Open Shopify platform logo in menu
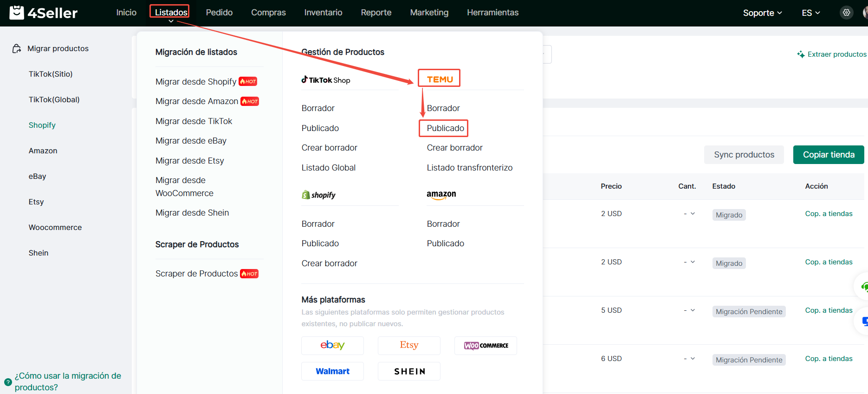868x394 pixels. point(319,195)
